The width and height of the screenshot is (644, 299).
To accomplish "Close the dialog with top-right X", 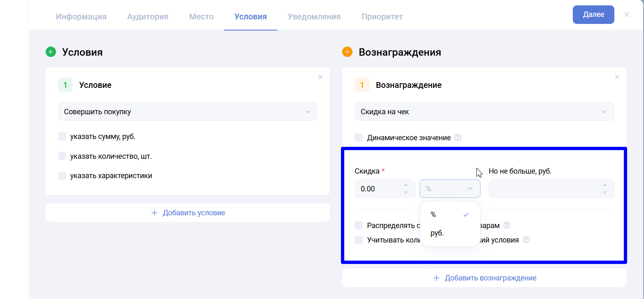I will pos(627,14).
